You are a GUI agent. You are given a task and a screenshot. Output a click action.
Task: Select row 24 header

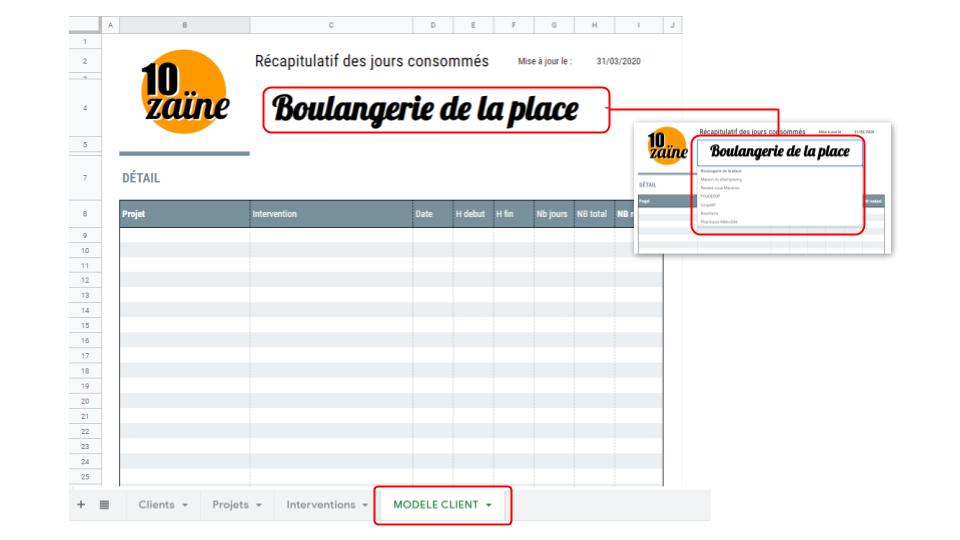tap(84, 462)
